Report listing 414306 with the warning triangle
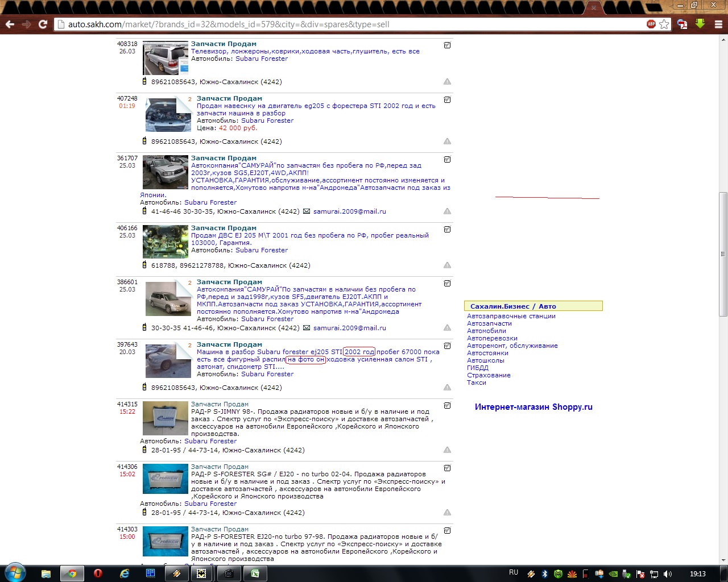 pos(447,512)
